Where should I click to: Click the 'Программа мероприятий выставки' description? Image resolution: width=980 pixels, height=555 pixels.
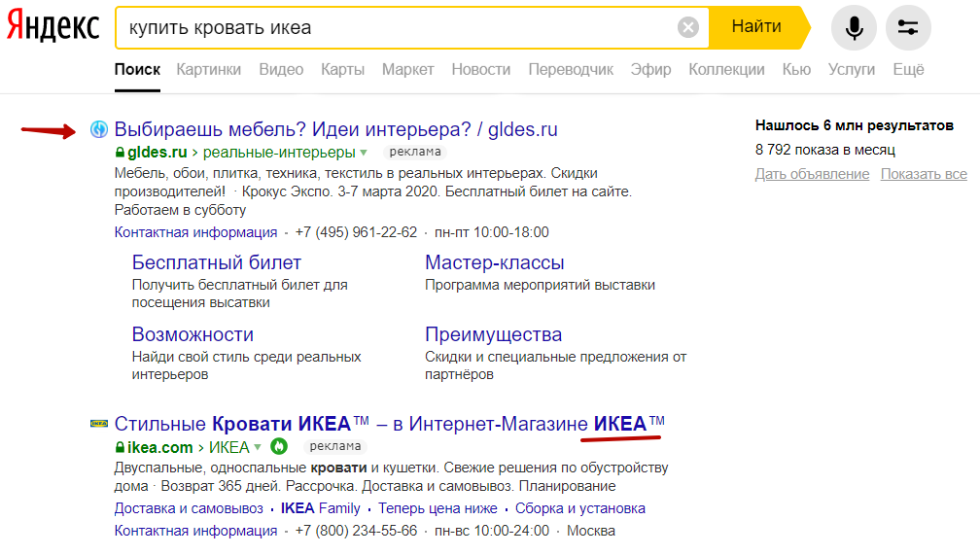coord(540,285)
